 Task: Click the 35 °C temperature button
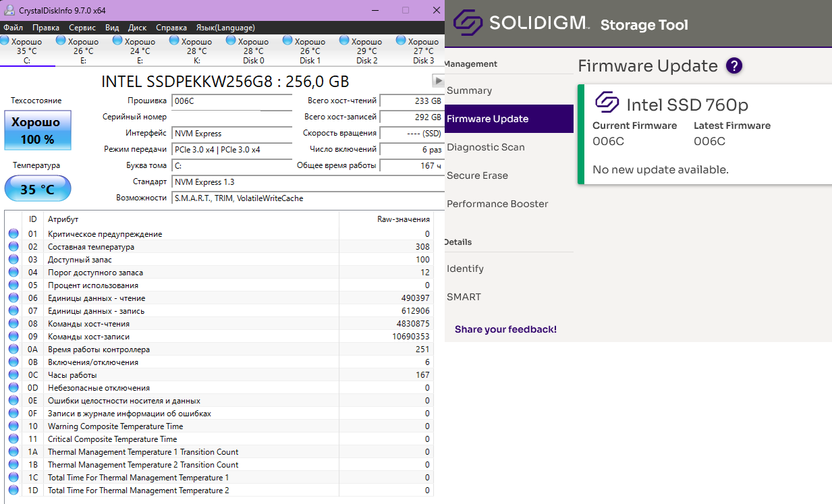[x=38, y=189]
